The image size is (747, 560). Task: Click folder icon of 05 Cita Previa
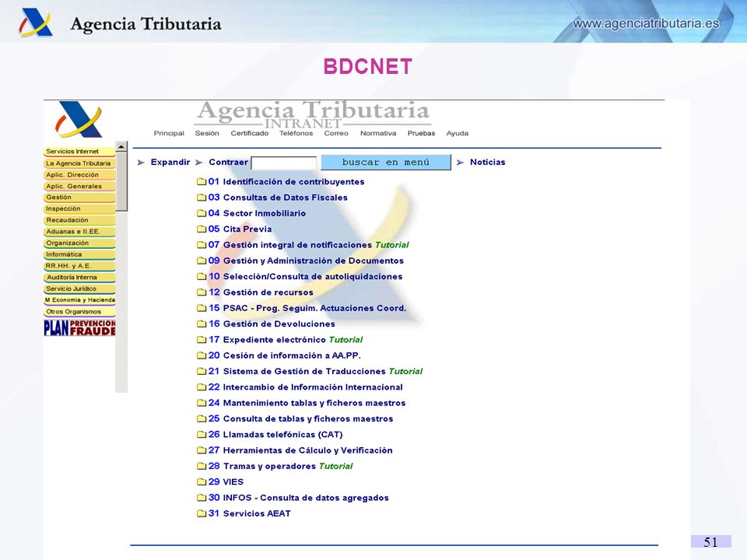pos(202,229)
